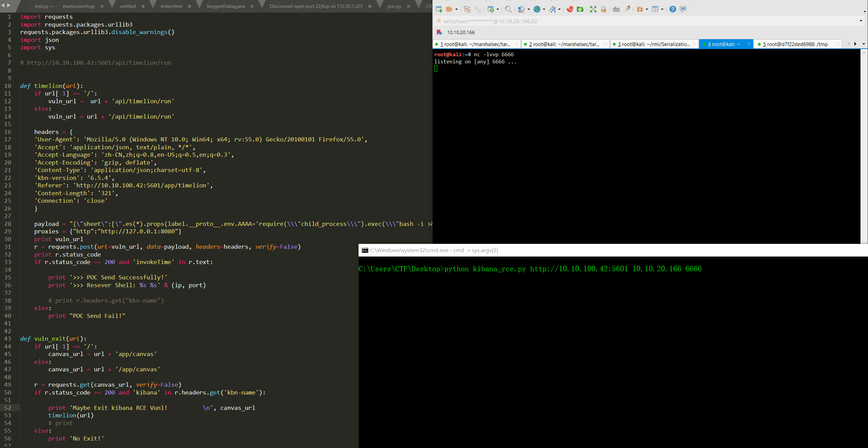Click the lock screen padlock icon
The height and width of the screenshot is (448, 868).
[x=603, y=9]
